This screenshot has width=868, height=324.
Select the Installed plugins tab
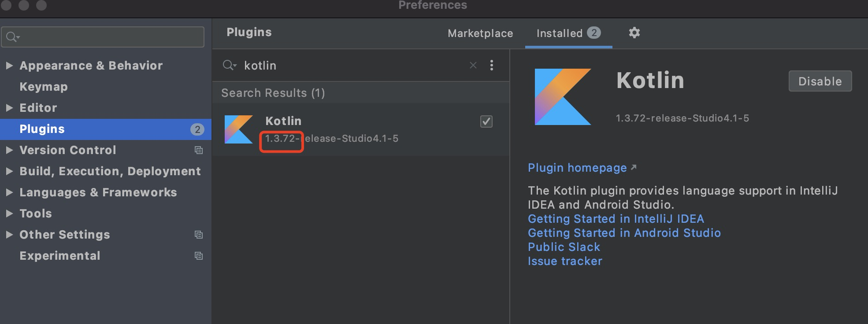(x=560, y=33)
